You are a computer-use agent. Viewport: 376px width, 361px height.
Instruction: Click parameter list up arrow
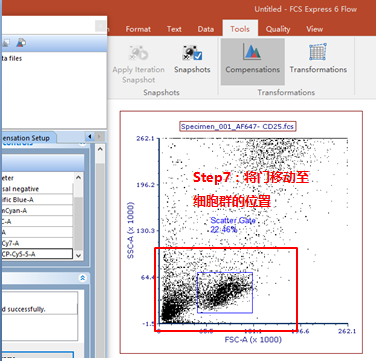coord(78,177)
